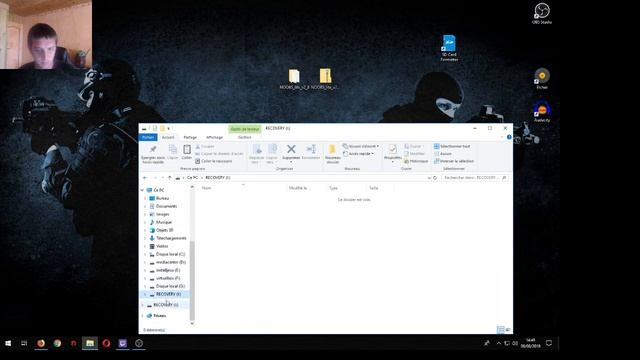Open the Fichier tab

pos(148,138)
